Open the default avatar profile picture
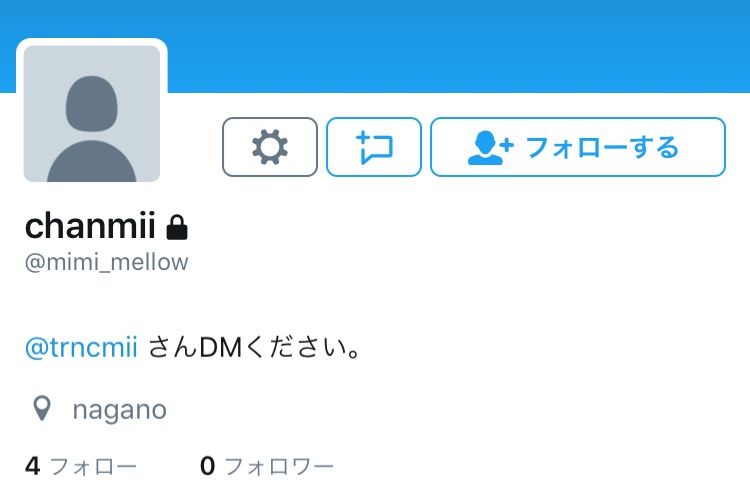This screenshot has width=750, height=501. [92, 113]
